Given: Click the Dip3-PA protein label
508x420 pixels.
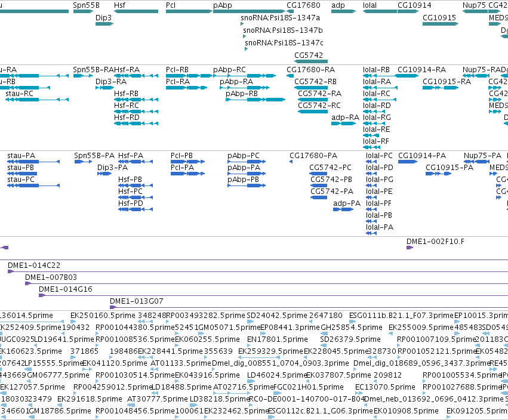Looking at the screenshot, I should (112, 168).
